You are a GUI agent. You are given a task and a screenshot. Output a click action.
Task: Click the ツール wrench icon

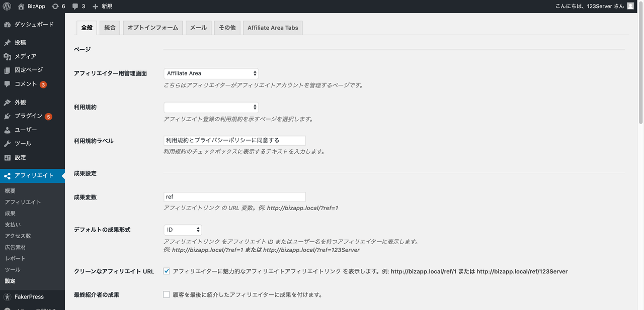7,143
